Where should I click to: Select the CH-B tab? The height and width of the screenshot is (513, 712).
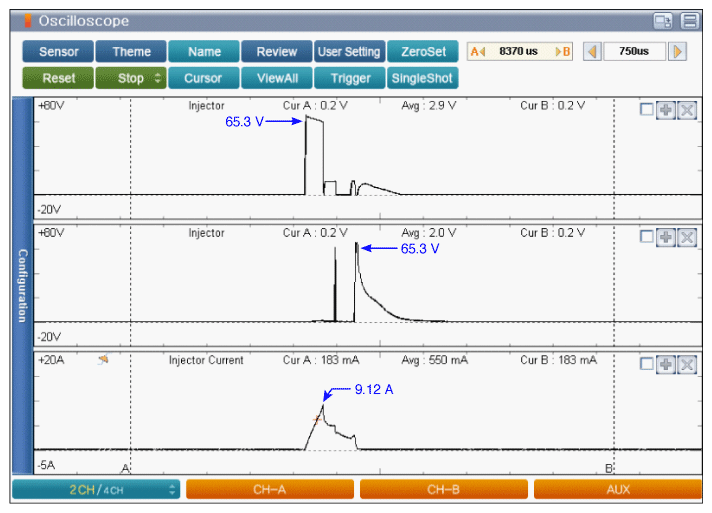point(444,489)
